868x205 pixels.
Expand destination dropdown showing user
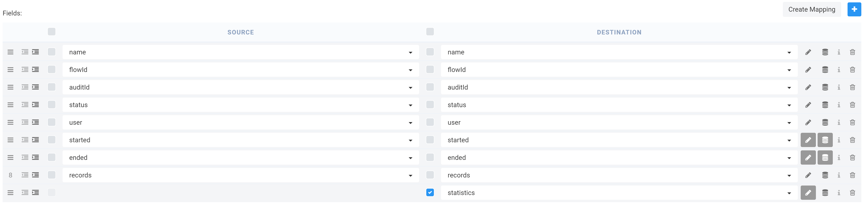tap(619, 123)
